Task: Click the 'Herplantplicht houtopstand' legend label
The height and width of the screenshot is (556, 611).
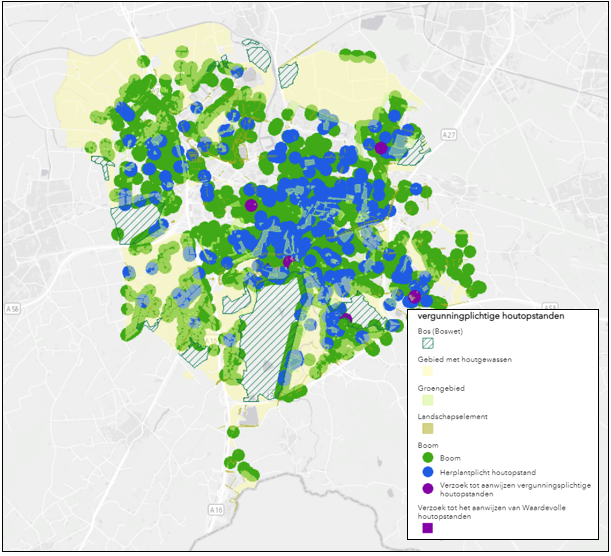Action: click(x=488, y=473)
